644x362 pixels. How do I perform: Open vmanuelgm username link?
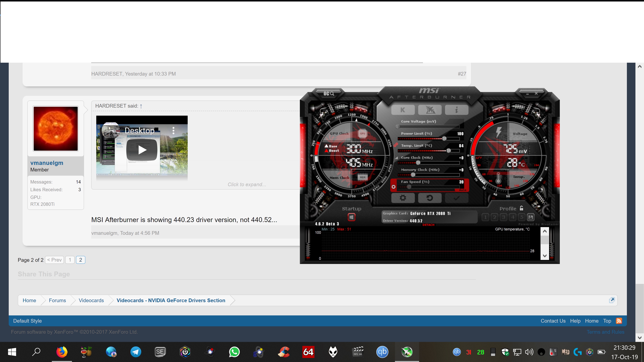pos(47,163)
